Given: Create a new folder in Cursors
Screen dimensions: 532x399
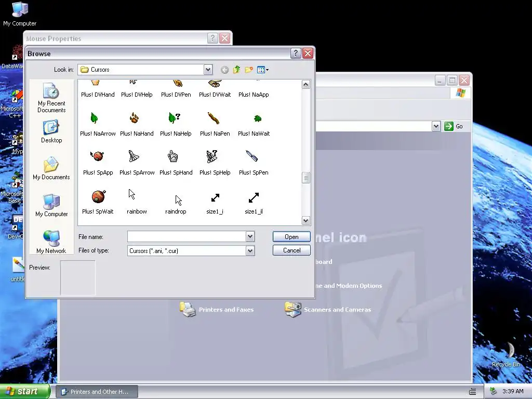Looking at the screenshot, I should click(249, 70).
